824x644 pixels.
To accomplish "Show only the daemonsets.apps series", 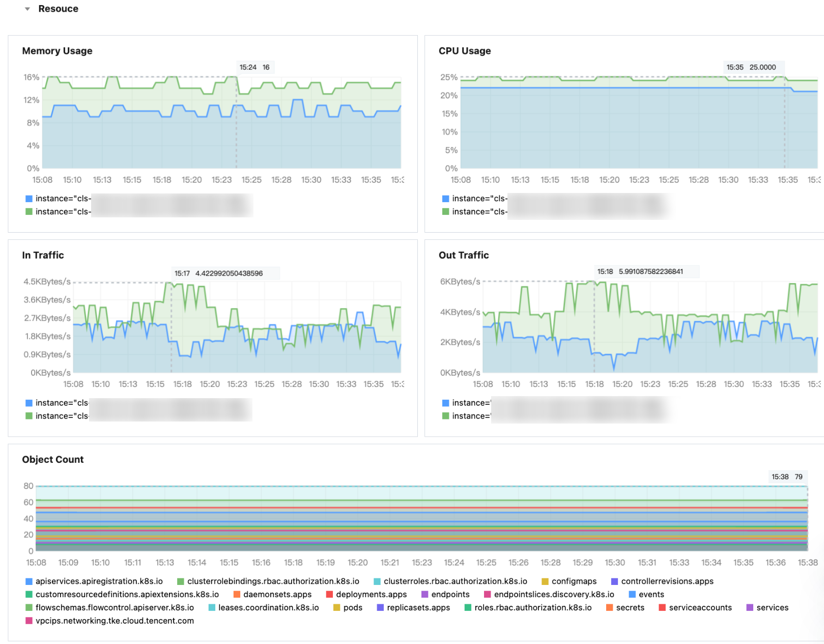I will pyautogui.click(x=272, y=595).
